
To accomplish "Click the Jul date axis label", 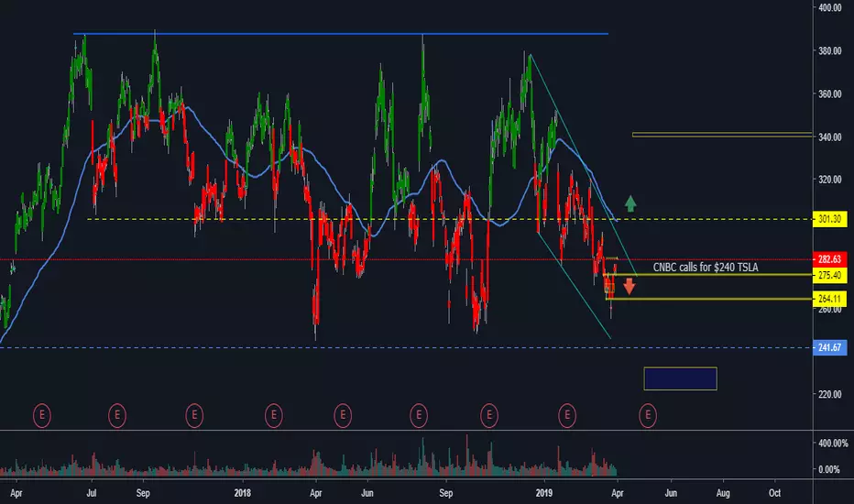I will (92, 493).
